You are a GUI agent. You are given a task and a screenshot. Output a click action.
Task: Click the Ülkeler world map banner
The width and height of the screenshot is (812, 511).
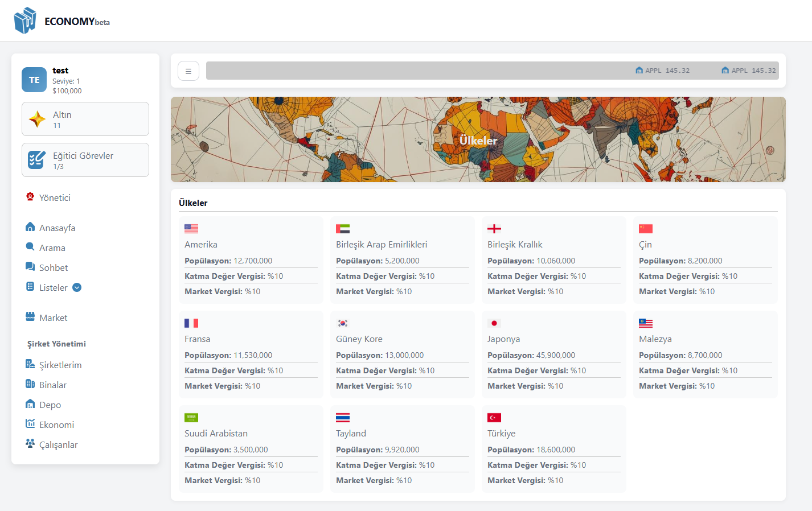point(478,139)
